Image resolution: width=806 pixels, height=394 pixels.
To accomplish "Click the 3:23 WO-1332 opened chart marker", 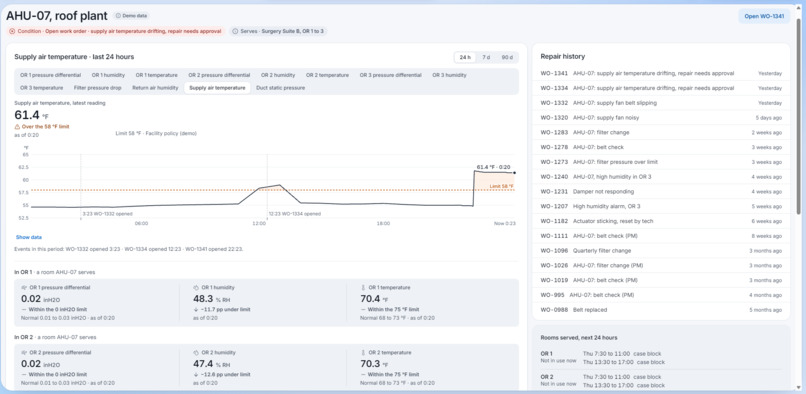I will point(107,213).
